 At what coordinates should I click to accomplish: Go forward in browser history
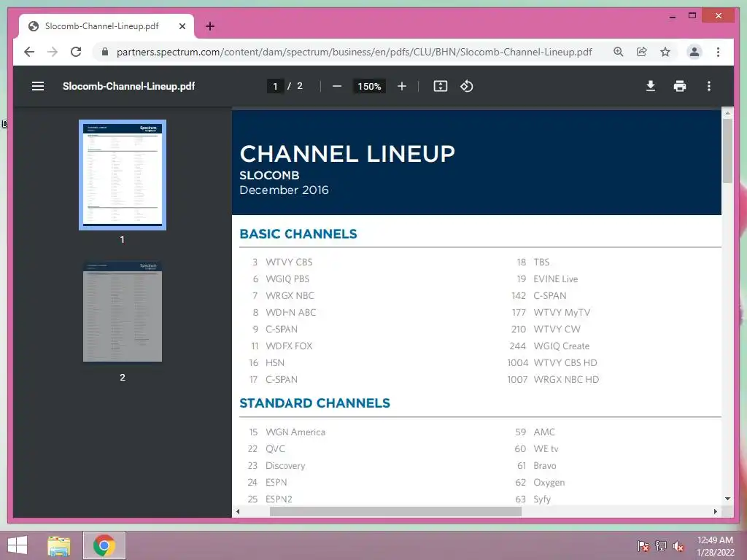click(x=53, y=52)
